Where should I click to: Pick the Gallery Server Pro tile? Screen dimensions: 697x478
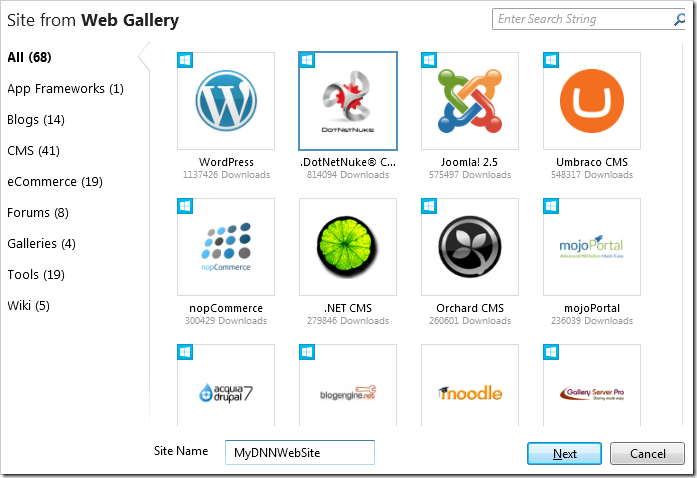592,385
